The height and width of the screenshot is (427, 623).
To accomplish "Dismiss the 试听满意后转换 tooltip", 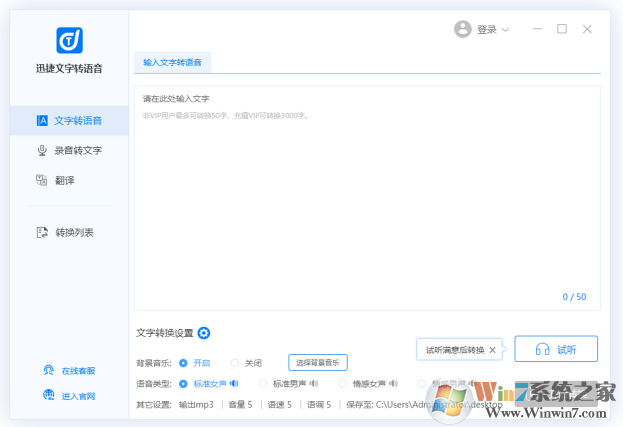I will (492, 350).
